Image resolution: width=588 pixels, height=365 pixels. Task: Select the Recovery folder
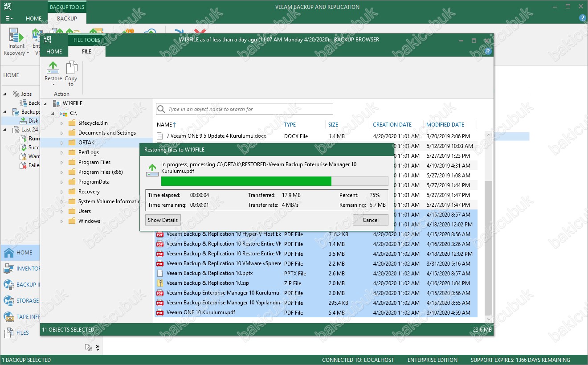(89, 192)
